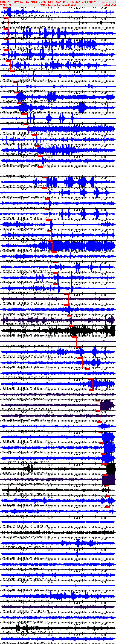Select the "UW PHIN HHZ" station label

[x=9, y=494]
